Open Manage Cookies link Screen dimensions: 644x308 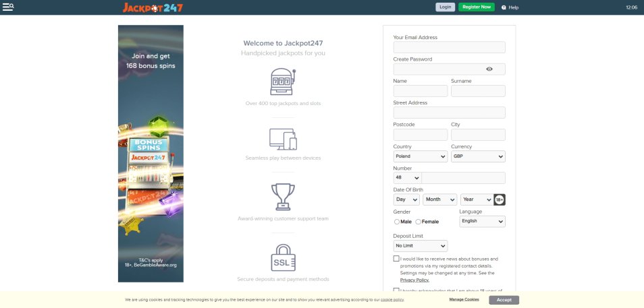pyautogui.click(x=464, y=299)
